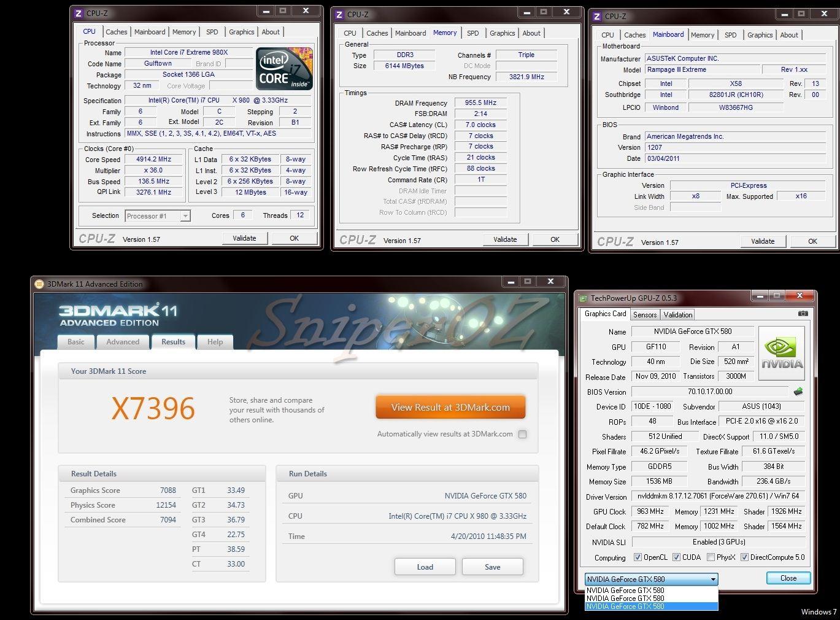
Task: Open the Caches tab in CPU window
Action: [x=117, y=32]
